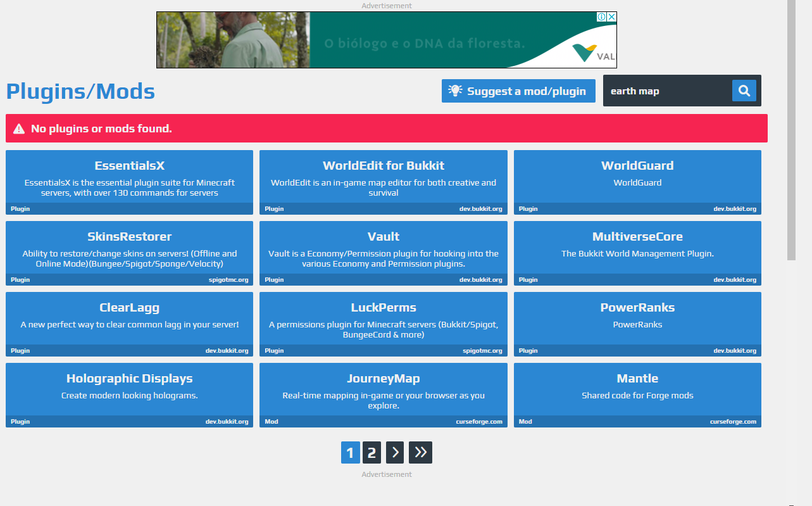Open the MultiverseCore plugin card
Image resolution: width=812 pixels, height=506 pixels.
(637, 253)
